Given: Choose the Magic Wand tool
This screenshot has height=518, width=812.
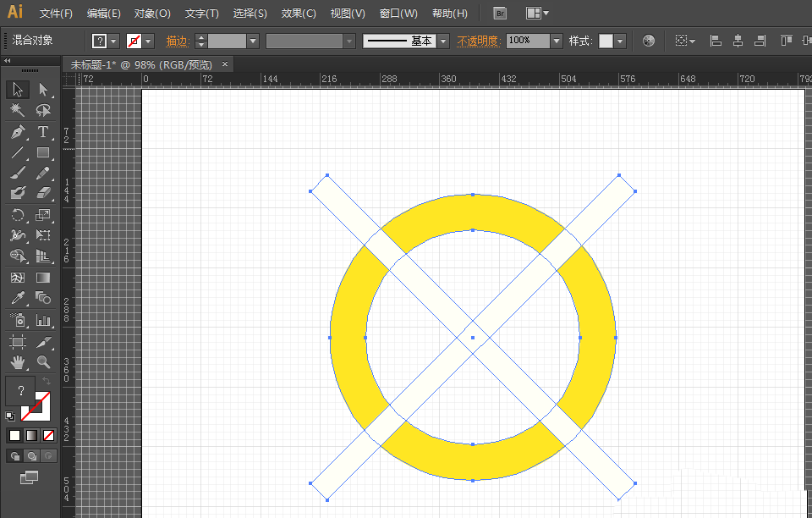Looking at the screenshot, I should point(18,110).
